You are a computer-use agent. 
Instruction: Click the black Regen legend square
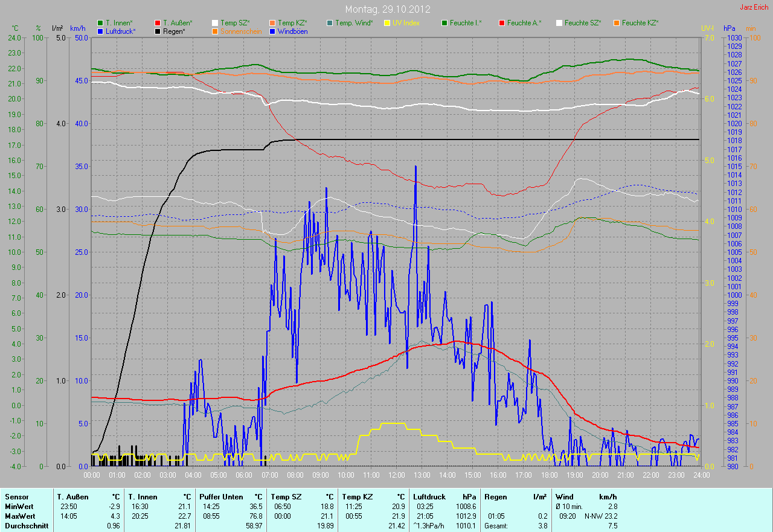[x=158, y=31]
